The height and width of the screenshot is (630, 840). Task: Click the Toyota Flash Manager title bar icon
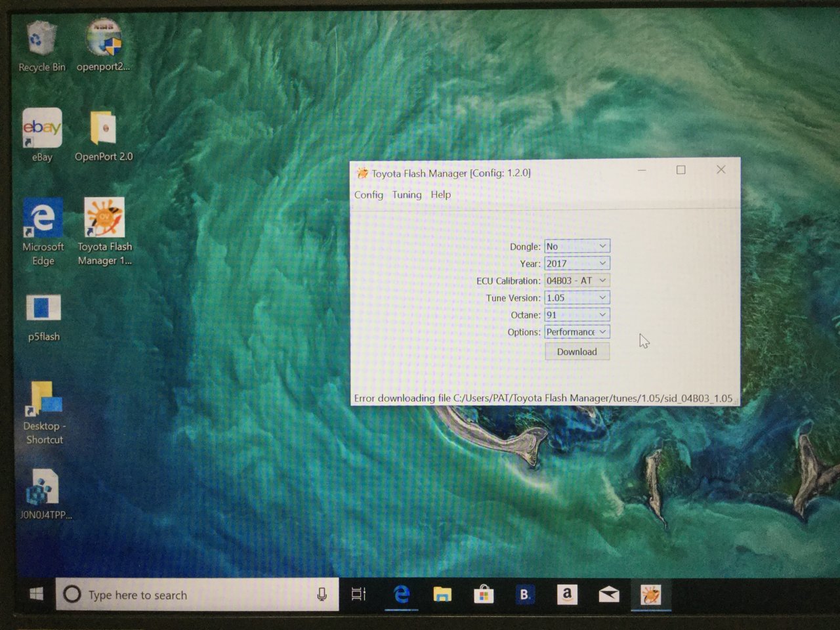[x=362, y=173]
